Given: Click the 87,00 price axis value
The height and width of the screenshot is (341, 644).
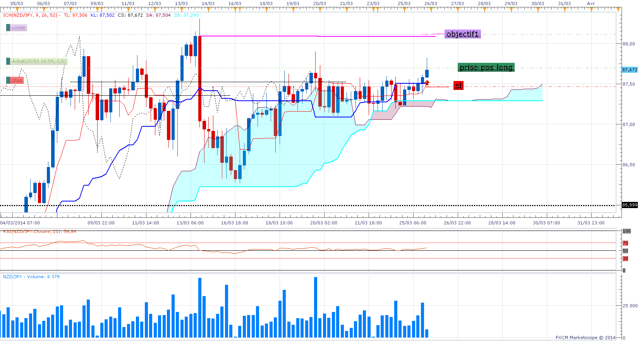Looking at the screenshot, I should 629,124.
